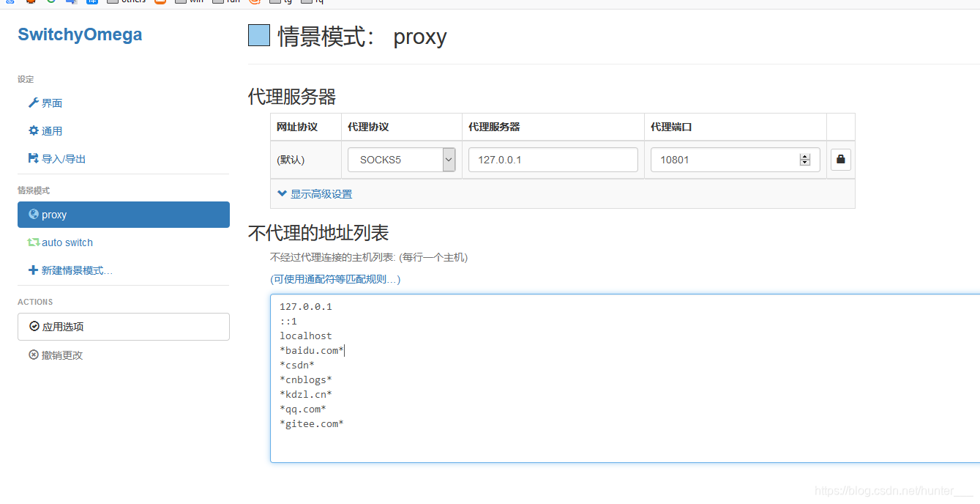
Task: Click the *kdzl.cn* bypass entry
Action: [x=306, y=394]
